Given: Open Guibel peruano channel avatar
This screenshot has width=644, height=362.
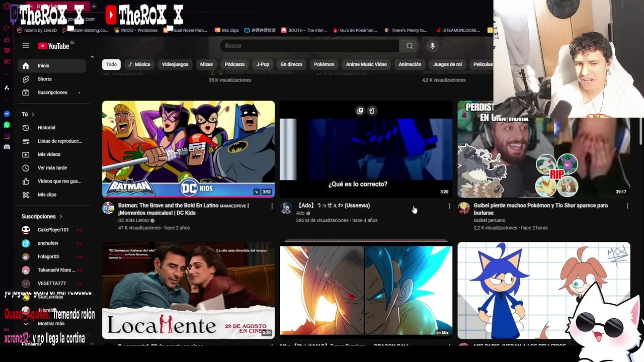Looking at the screenshot, I should [464, 208].
